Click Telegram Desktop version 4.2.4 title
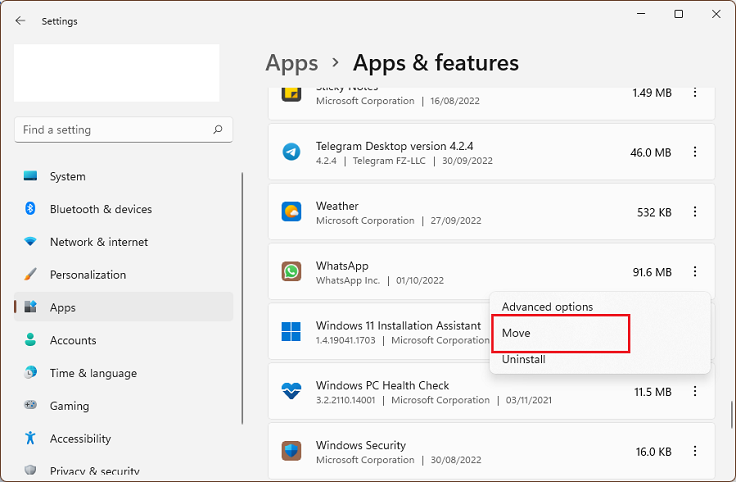Image resolution: width=736 pixels, height=482 pixels. point(394,146)
